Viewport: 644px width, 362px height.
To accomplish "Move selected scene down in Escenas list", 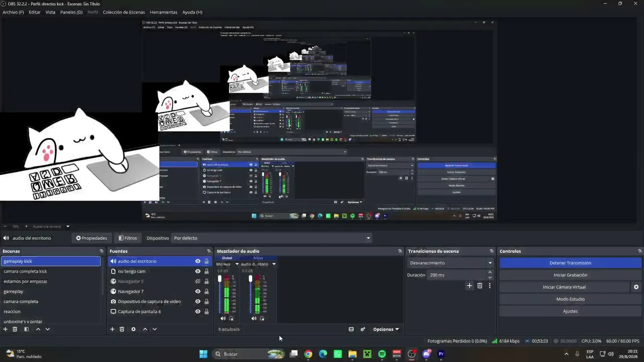I will pyautogui.click(x=47, y=329).
